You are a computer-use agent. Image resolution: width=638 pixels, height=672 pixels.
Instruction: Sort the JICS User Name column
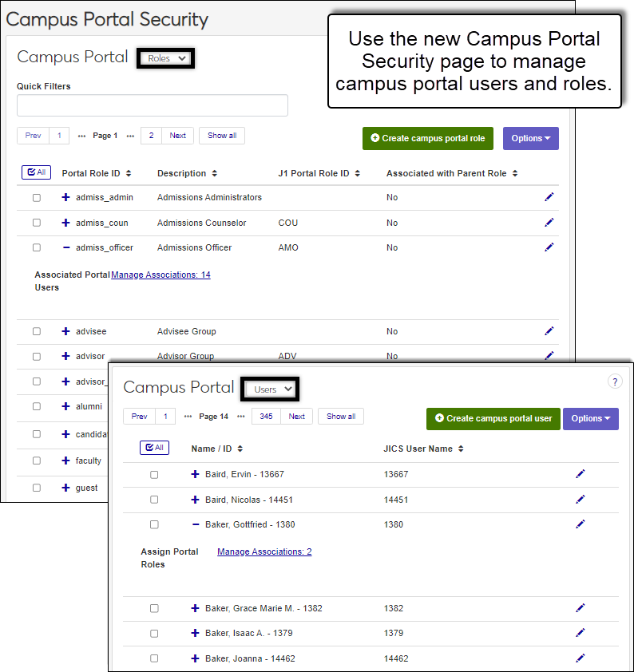coord(461,449)
